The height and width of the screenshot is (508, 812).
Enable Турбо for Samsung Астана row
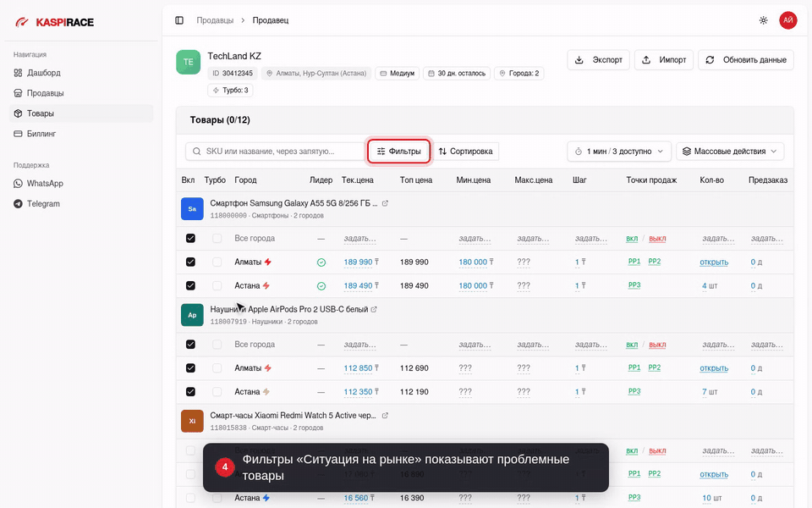[x=217, y=285]
